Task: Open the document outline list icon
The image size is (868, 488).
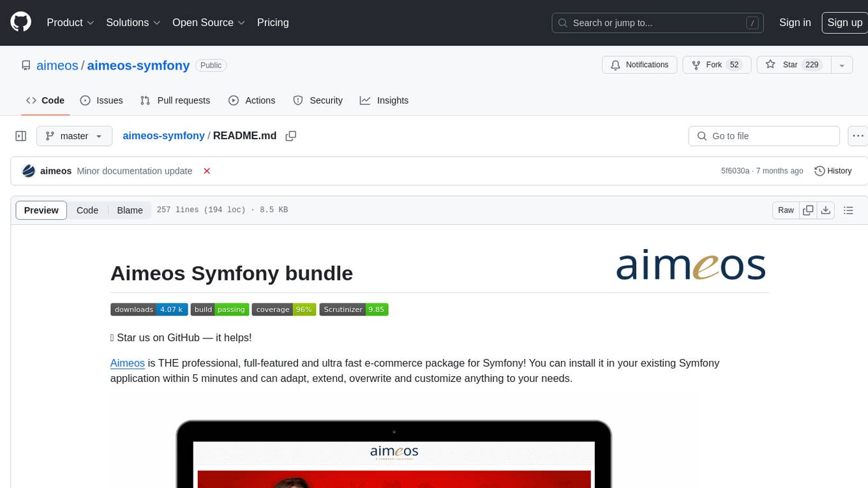Action: [848, 210]
